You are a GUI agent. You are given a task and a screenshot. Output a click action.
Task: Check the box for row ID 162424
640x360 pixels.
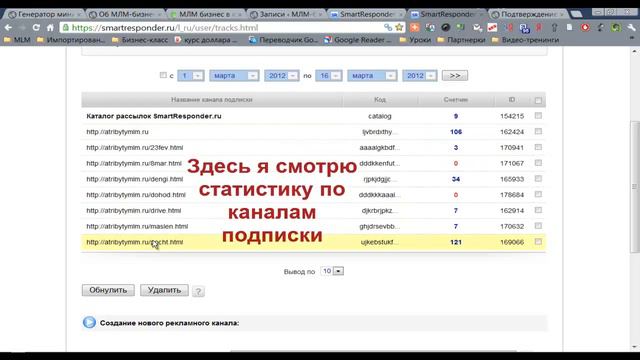click(538, 131)
